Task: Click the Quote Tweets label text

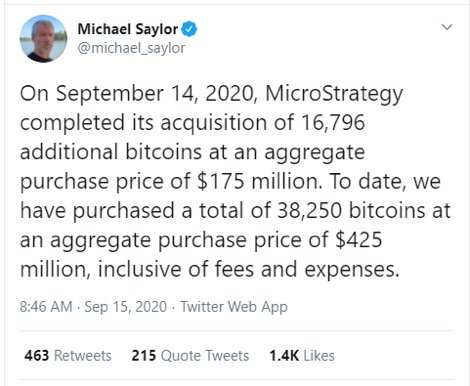Action: pyautogui.click(x=205, y=356)
